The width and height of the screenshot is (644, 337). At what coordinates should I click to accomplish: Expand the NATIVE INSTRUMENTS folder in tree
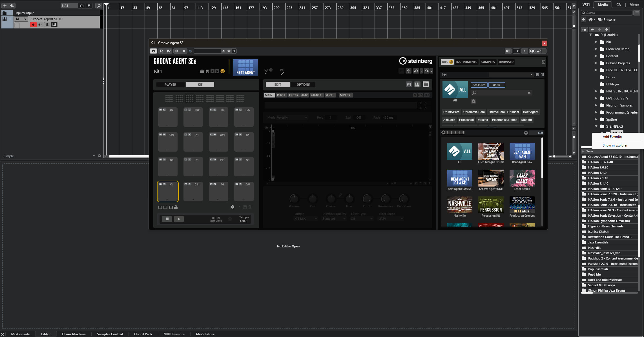click(x=596, y=91)
